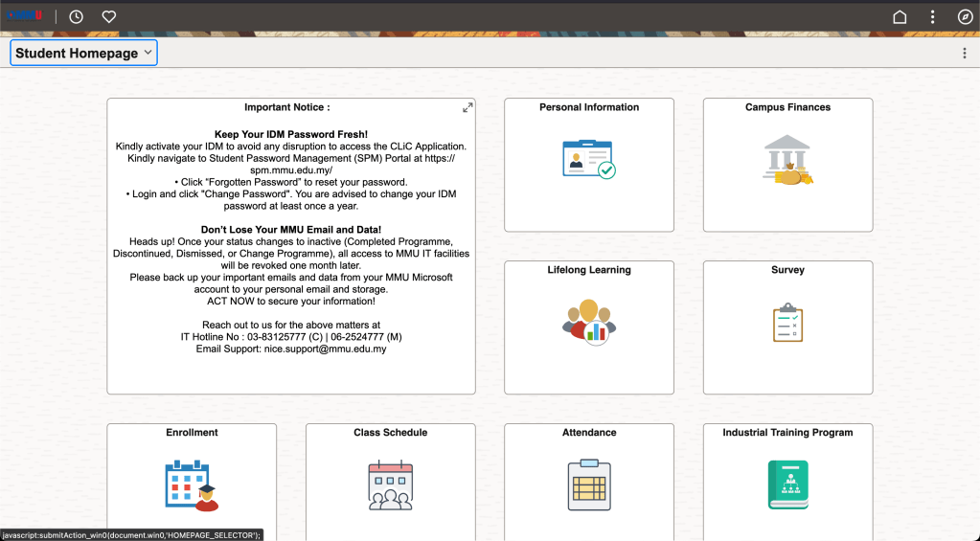
Task: Open the Recently Visited clock icon
Action: [77, 17]
